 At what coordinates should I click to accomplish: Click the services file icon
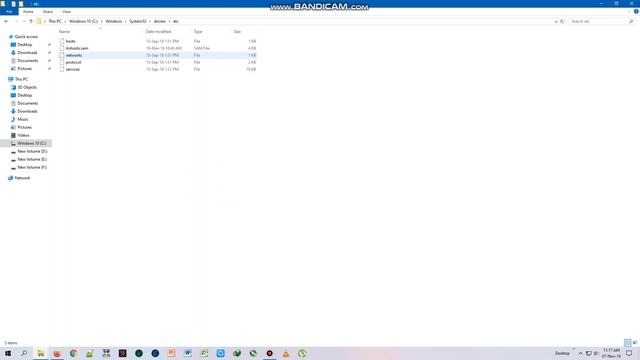click(x=62, y=69)
